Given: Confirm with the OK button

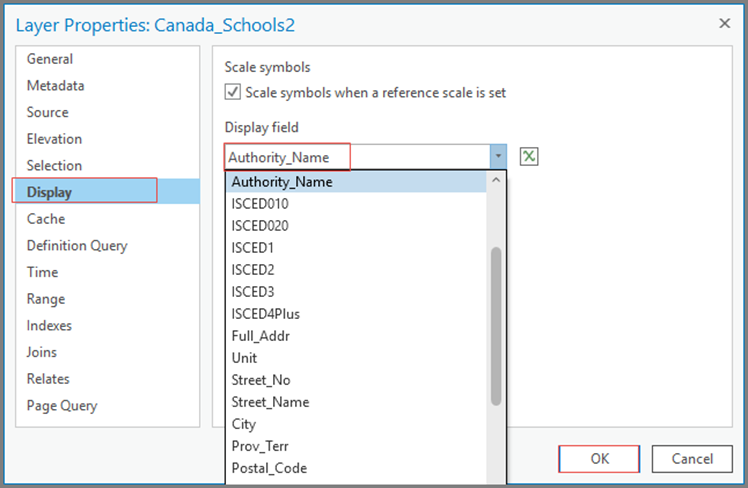Looking at the screenshot, I should [599, 459].
